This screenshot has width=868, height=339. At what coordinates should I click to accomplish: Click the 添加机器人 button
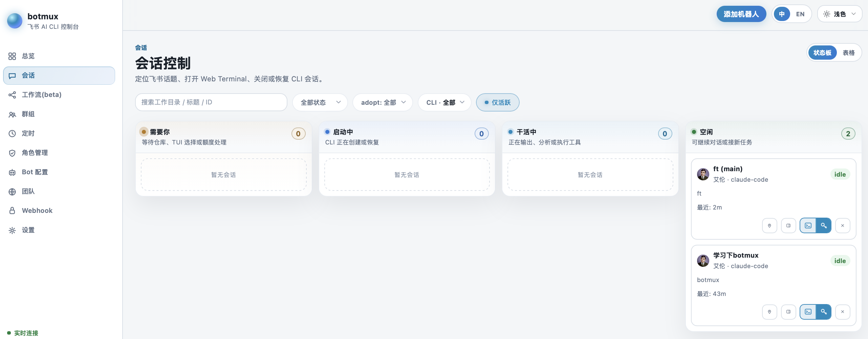tap(741, 14)
